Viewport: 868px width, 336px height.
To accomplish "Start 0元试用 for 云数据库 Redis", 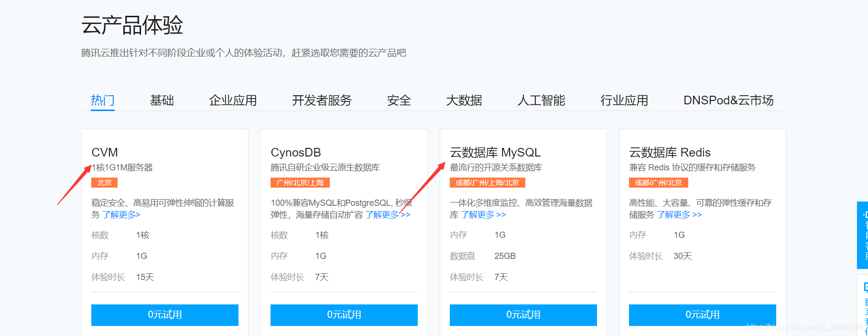I will tap(703, 315).
